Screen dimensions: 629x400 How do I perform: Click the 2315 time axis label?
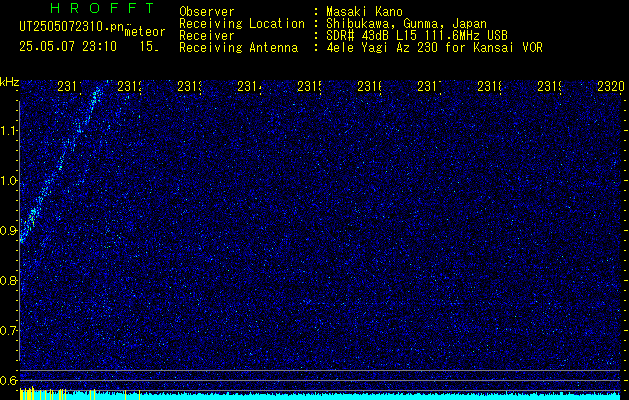[309, 87]
